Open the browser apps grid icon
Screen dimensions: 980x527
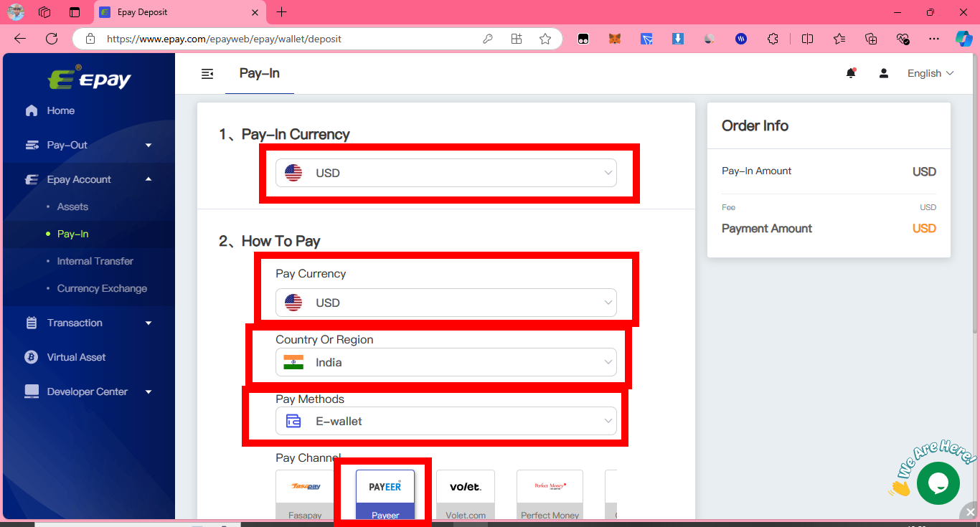[517, 39]
